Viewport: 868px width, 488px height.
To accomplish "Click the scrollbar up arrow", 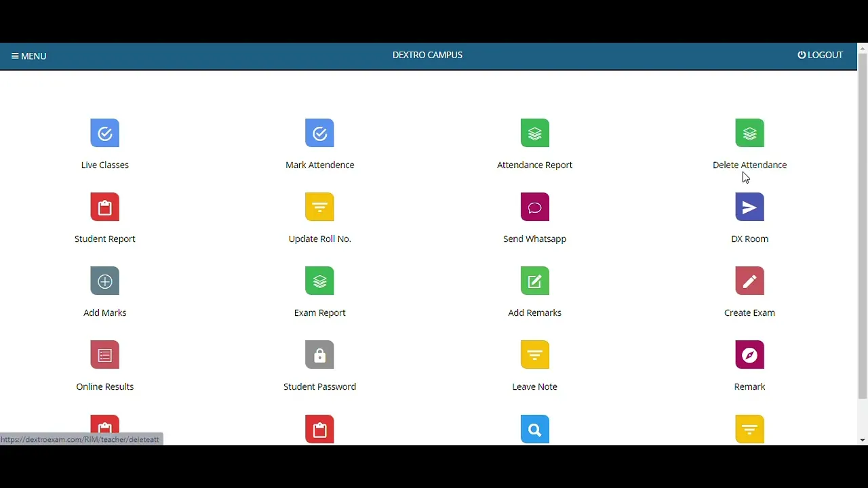I will tap(863, 48).
